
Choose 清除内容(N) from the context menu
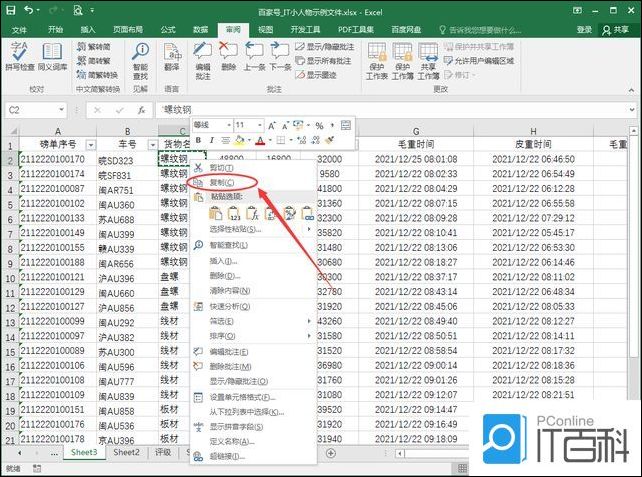point(253,291)
